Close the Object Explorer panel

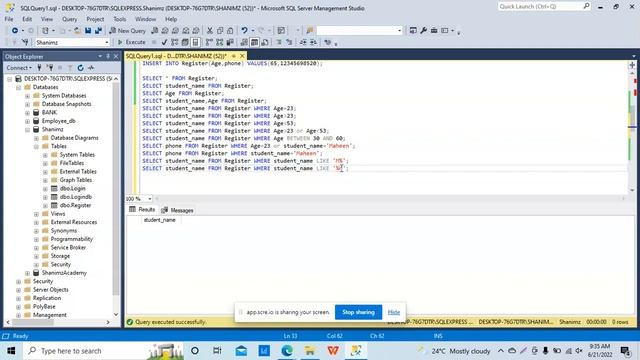coord(116,56)
